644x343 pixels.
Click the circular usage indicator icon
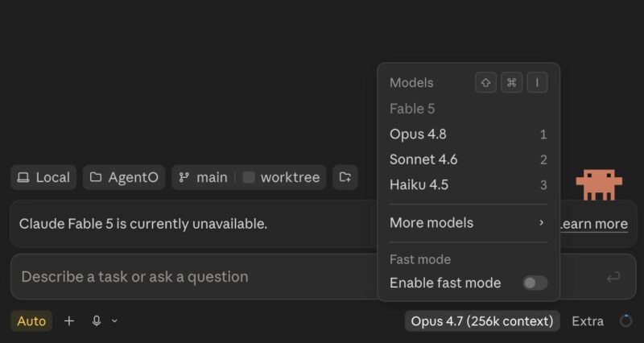[x=626, y=320]
